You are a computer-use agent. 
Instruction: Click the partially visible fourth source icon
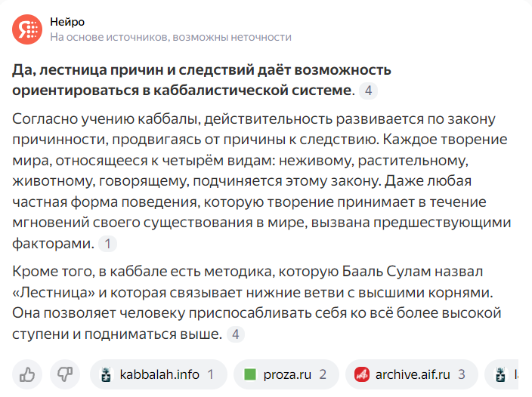[500, 374]
